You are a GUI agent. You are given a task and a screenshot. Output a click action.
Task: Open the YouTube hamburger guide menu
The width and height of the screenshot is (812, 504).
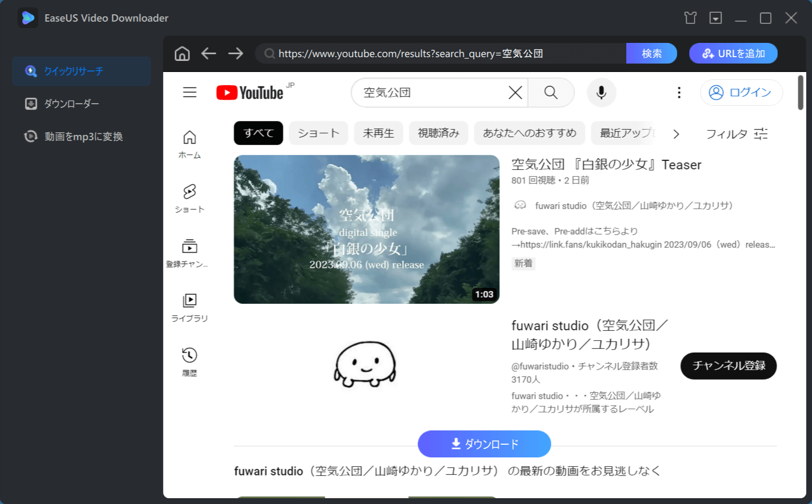190,93
